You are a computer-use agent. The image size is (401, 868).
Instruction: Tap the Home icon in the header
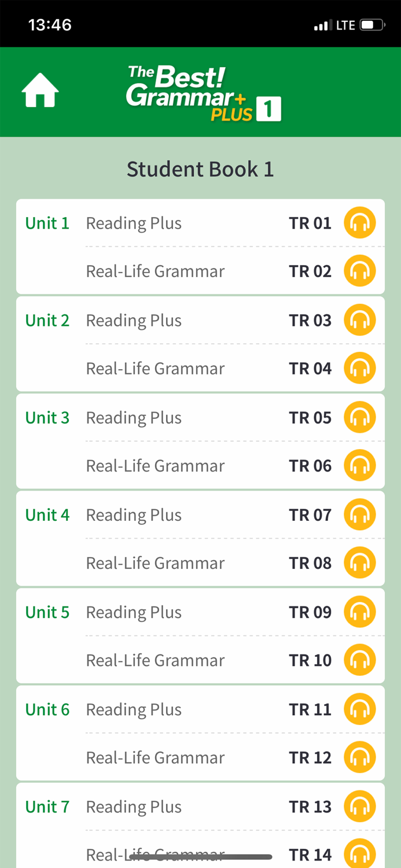click(x=39, y=90)
